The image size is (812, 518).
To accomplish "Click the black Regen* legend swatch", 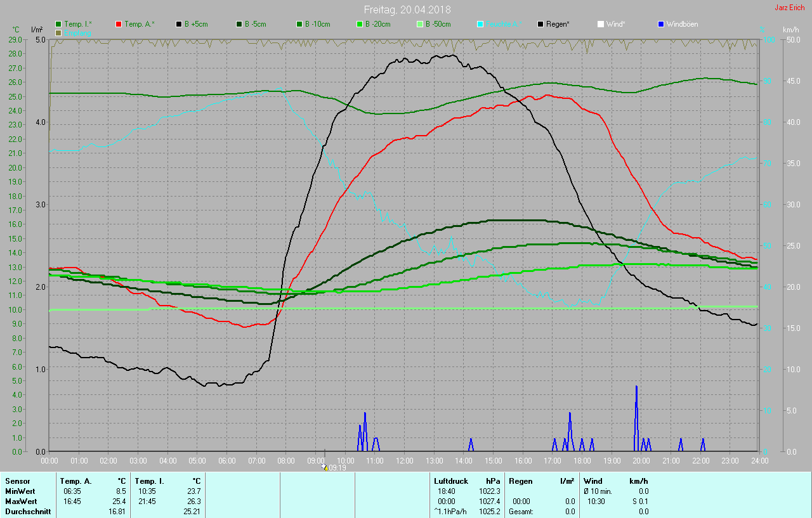I will click(x=540, y=24).
